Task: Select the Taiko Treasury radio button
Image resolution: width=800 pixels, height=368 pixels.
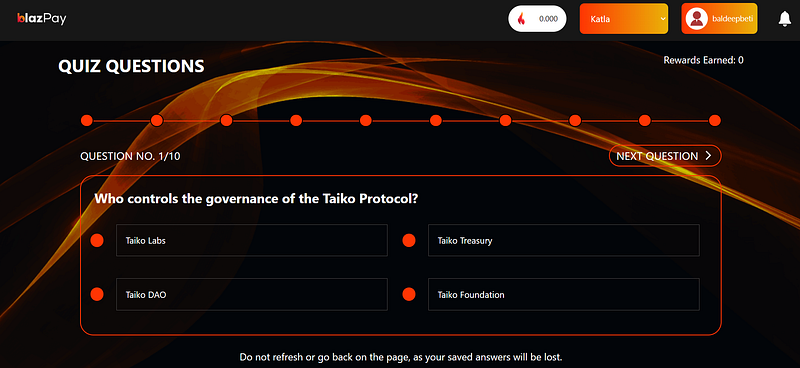Action: 409,240
